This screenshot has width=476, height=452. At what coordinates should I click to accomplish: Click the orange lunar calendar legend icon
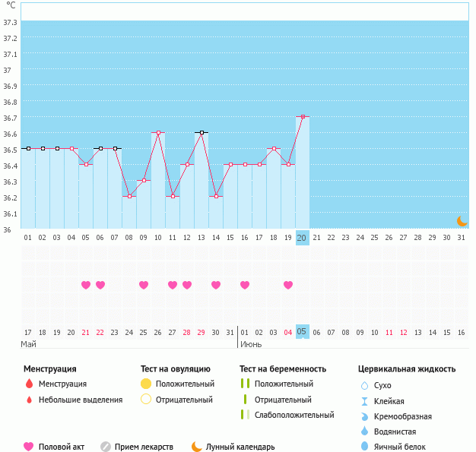click(197, 447)
